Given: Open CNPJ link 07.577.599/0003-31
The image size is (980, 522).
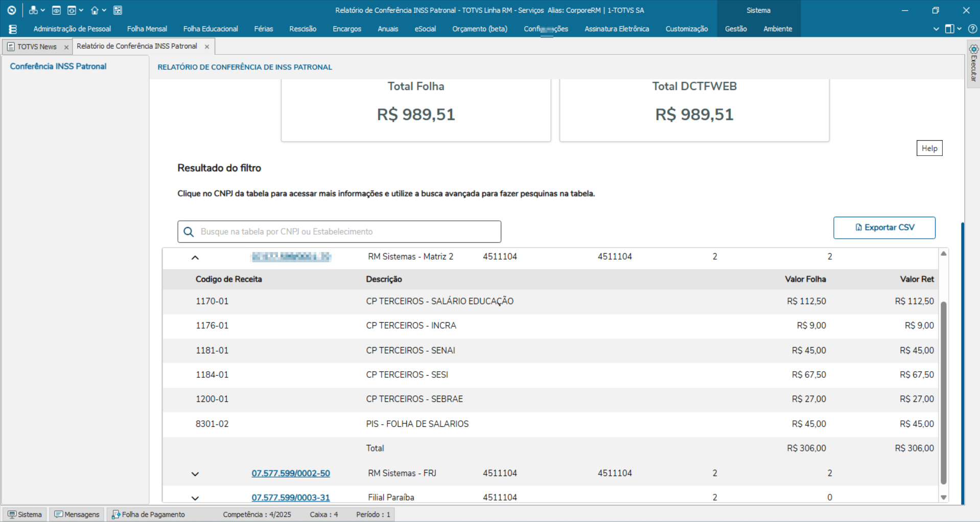Looking at the screenshot, I should [291, 497].
